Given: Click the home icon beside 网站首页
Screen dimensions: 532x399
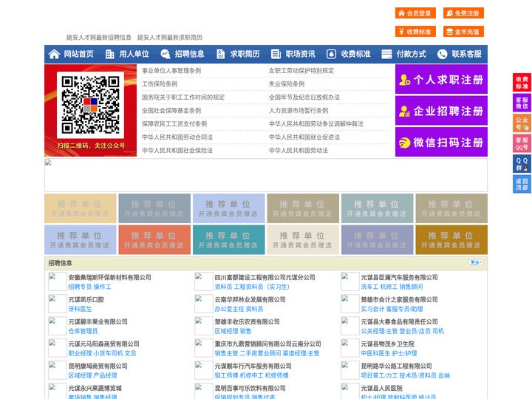Looking at the screenshot, I should coord(54,54).
